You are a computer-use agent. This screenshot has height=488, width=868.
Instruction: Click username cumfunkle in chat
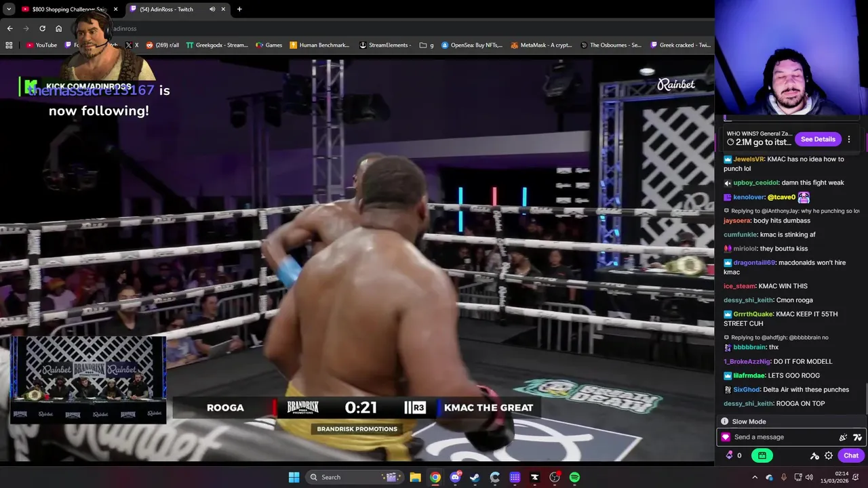[x=740, y=235]
